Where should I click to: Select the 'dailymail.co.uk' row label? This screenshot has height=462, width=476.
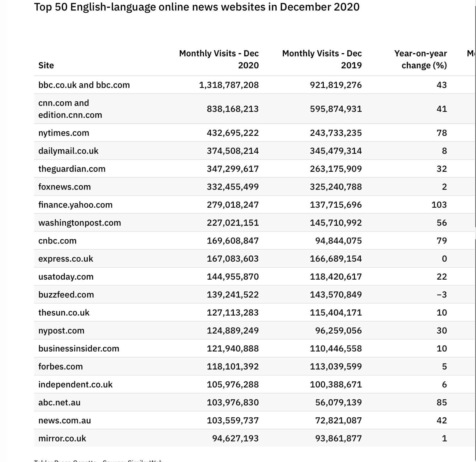[68, 151]
